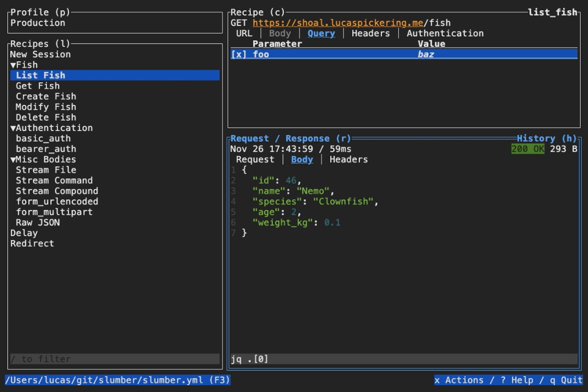Select the Get Fish recipe
588x392 pixels.
pos(37,86)
